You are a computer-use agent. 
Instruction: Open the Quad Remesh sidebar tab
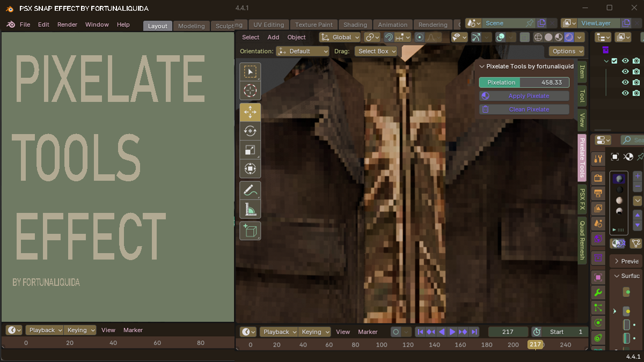point(582,239)
